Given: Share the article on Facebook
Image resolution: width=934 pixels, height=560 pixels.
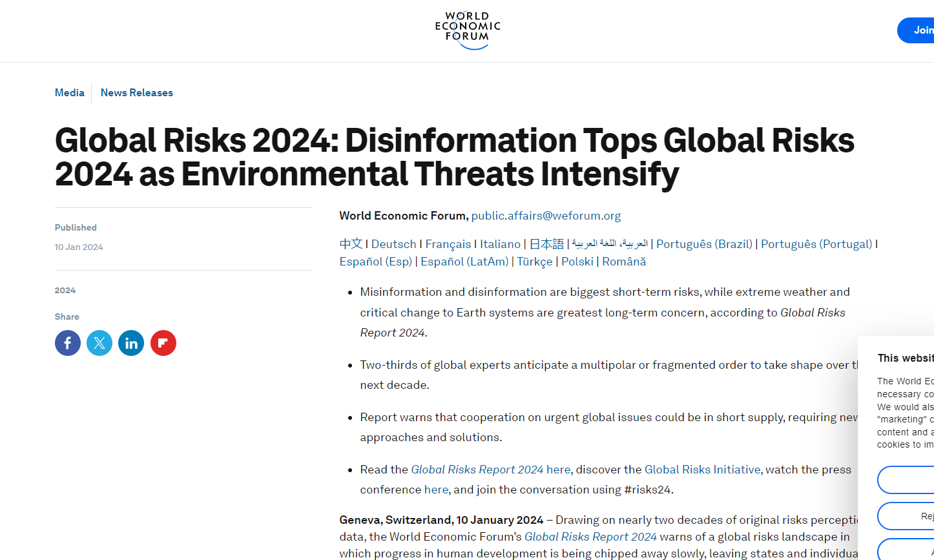Looking at the screenshot, I should tap(68, 343).
